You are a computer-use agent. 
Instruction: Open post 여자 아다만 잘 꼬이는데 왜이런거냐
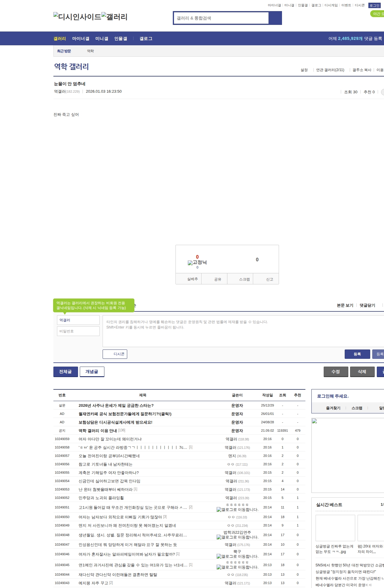[x=110, y=439]
